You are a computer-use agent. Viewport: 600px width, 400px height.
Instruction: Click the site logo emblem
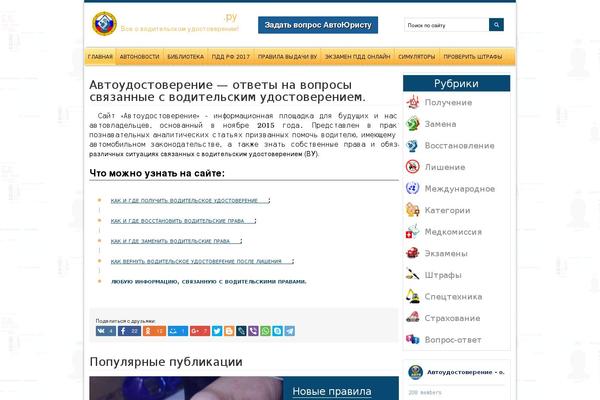click(104, 24)
